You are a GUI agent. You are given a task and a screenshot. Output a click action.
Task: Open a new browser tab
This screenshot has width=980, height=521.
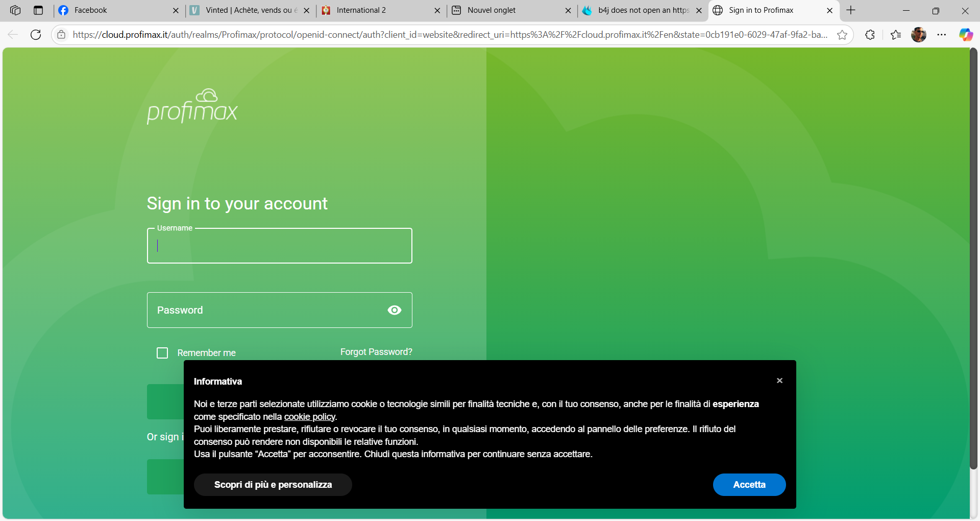click(x=851, y=10)
